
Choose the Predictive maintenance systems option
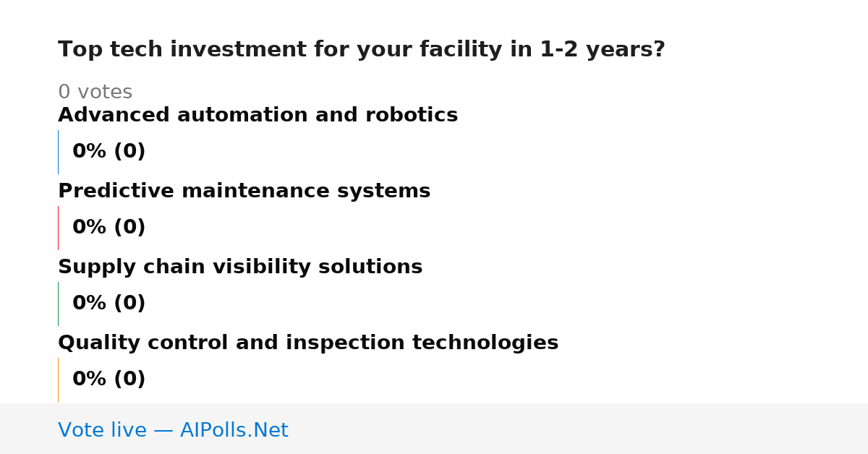[x=244, y=192]
